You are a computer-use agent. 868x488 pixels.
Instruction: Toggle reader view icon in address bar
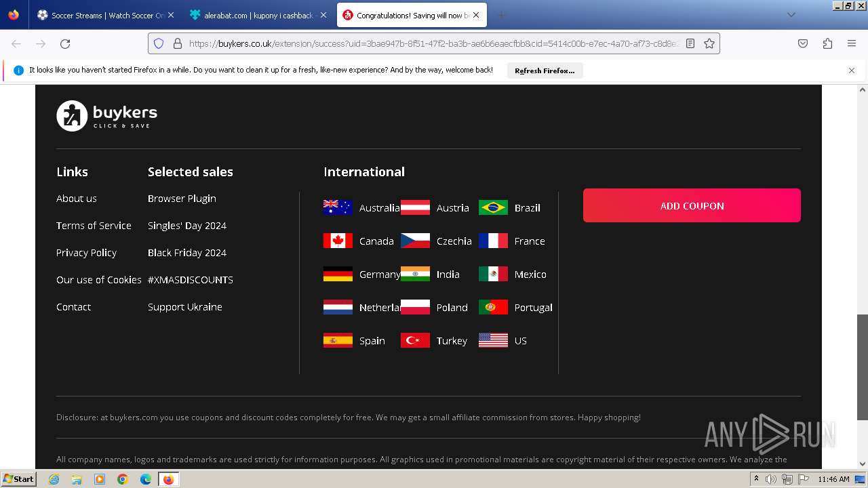pos(690,43)
